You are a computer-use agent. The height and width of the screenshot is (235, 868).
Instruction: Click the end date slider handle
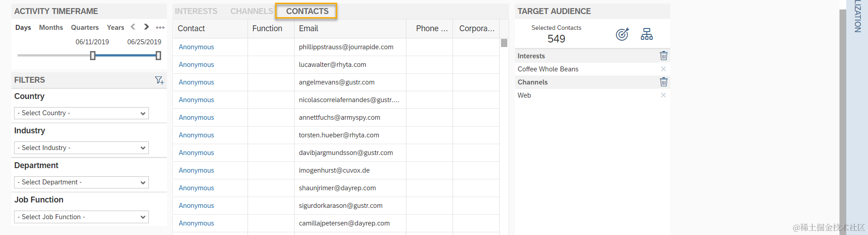click(158, 56)
